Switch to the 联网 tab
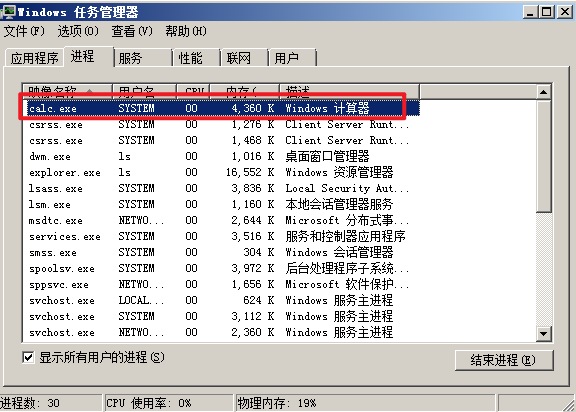 click(244, 58)
